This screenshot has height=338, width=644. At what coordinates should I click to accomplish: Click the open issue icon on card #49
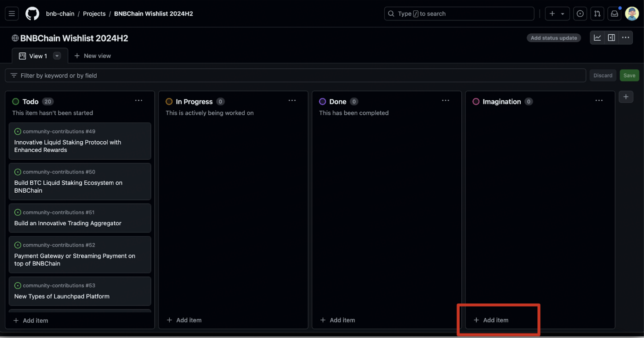18,132
